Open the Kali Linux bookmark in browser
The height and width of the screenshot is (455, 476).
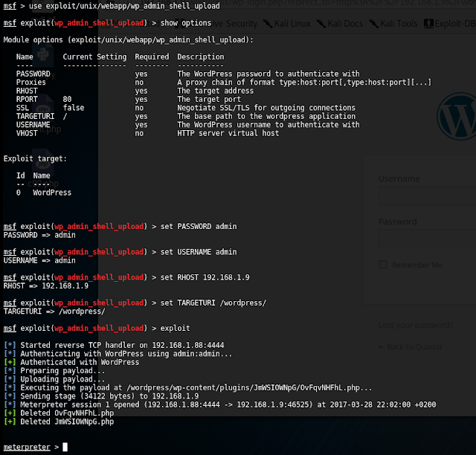tap(287, 24)
